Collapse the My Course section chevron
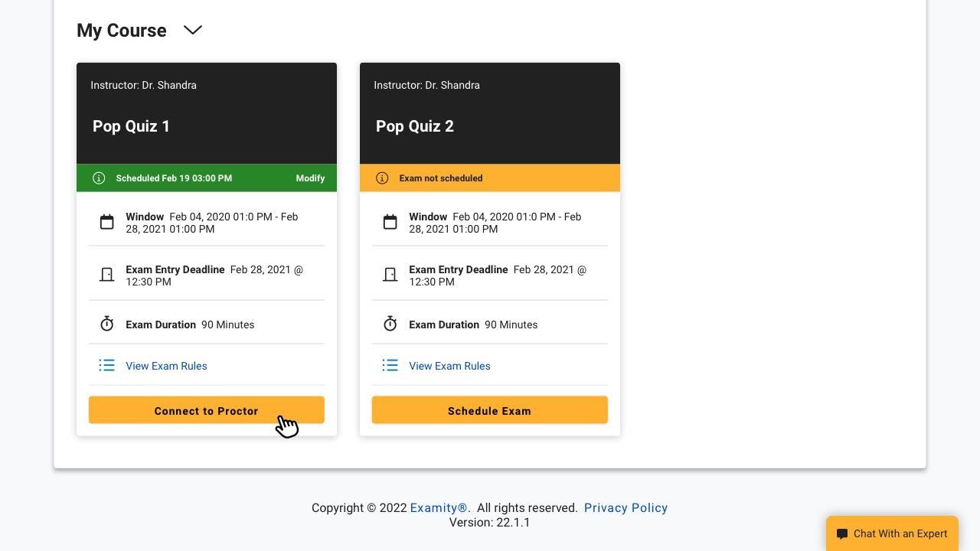The height and width of the screenshot is (551, 980). coord(193,30)
